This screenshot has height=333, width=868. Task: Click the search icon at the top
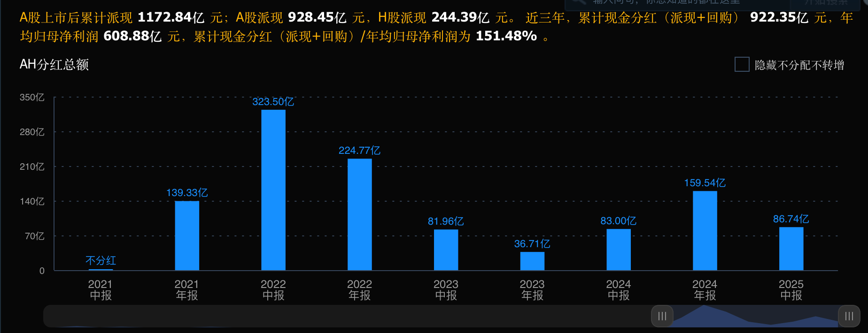point(578,2)
